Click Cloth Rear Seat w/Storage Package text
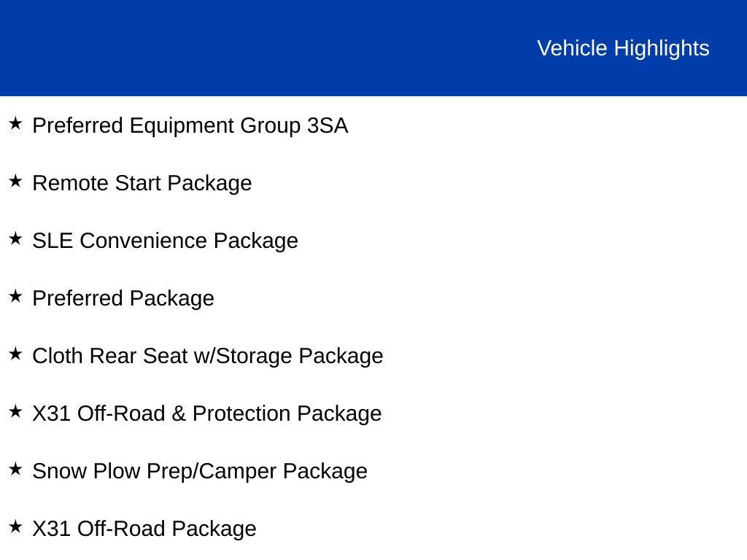 [x=208, y=356]
